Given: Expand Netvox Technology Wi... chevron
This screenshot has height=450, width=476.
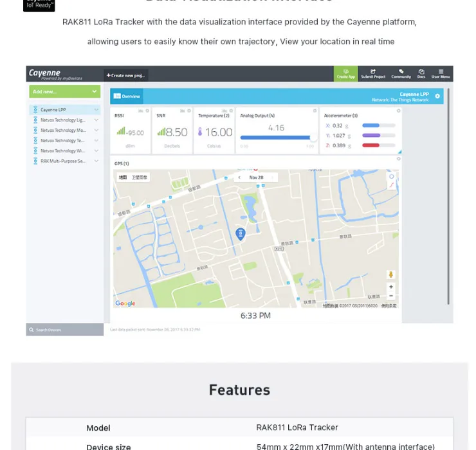Looking at the screenshot, I should click(x=96, y=151).
